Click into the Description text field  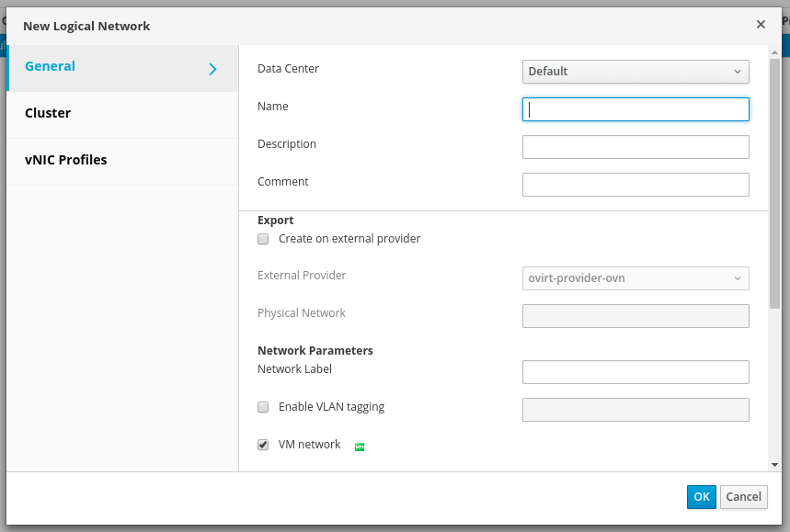click(x=635, y=147)
